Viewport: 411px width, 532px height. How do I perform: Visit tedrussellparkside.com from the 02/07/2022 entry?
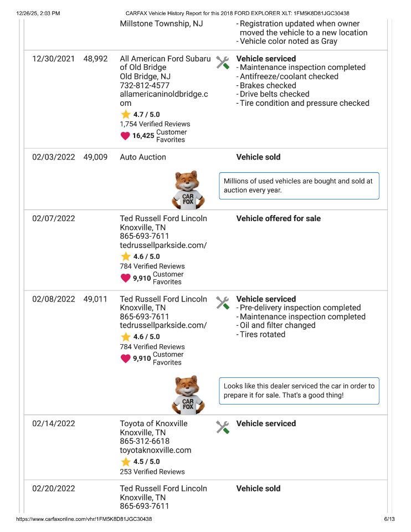(163, 245)
